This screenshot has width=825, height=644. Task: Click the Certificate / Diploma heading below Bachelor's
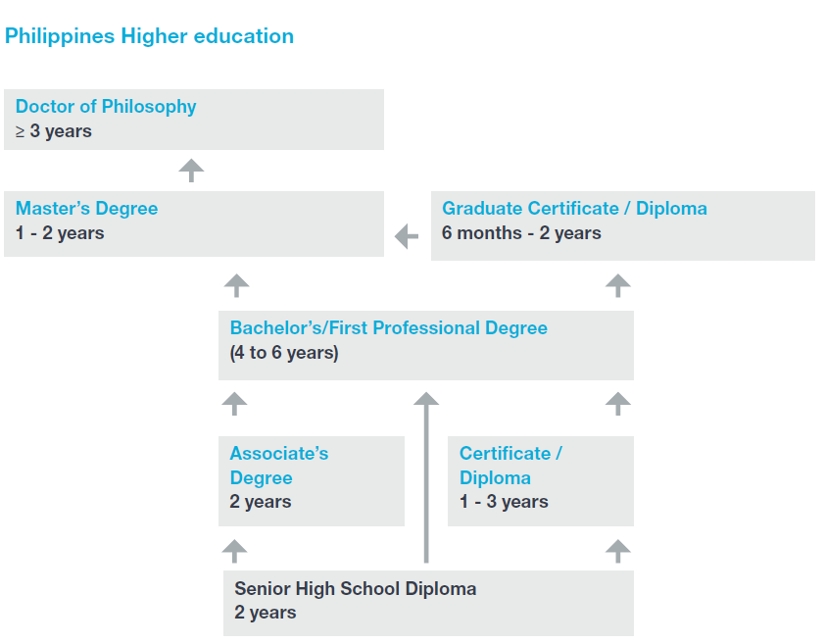pyautogui.click(x=510, y=466)
